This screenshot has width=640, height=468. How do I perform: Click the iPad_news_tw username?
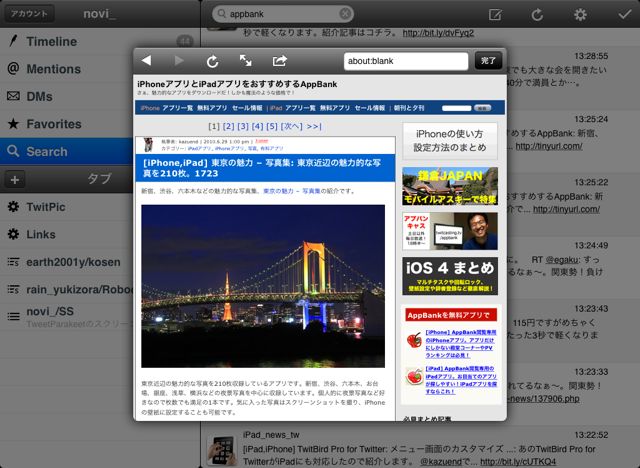(x=271, y=435)
